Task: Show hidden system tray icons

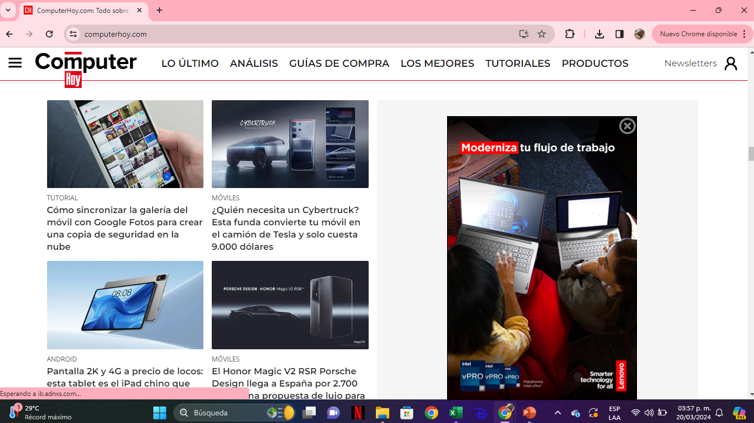Action: [557, 412]
